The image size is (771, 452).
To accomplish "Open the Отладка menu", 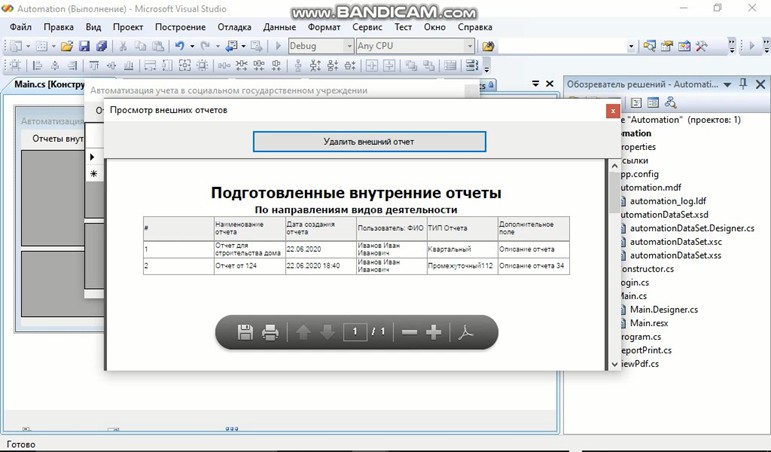I will [x=236, y=27].
